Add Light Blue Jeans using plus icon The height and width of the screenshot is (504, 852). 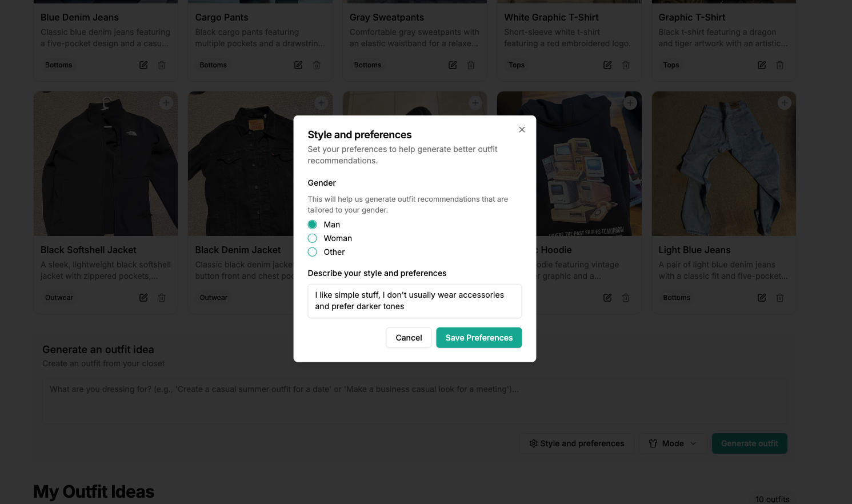[785, 103]
